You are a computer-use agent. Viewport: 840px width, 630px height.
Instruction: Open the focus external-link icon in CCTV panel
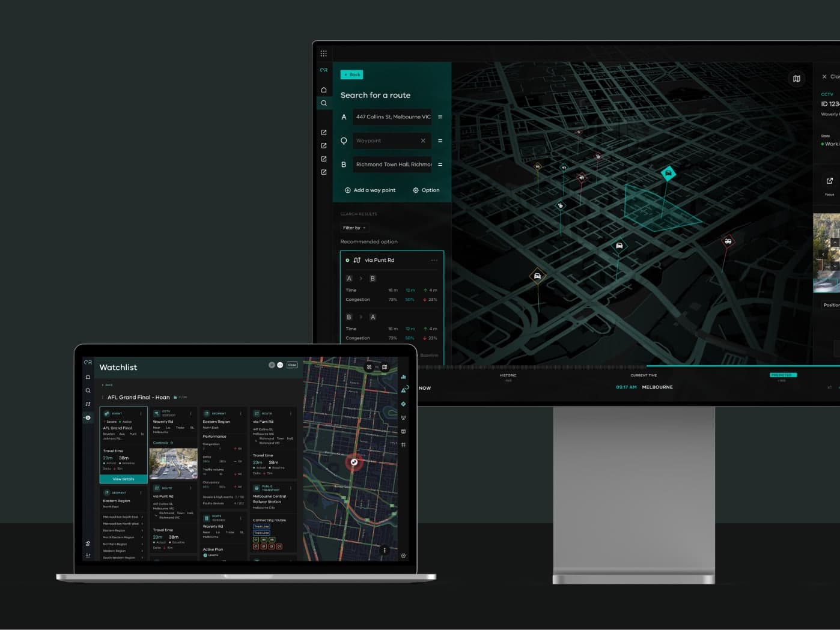(x=830, y=181)
